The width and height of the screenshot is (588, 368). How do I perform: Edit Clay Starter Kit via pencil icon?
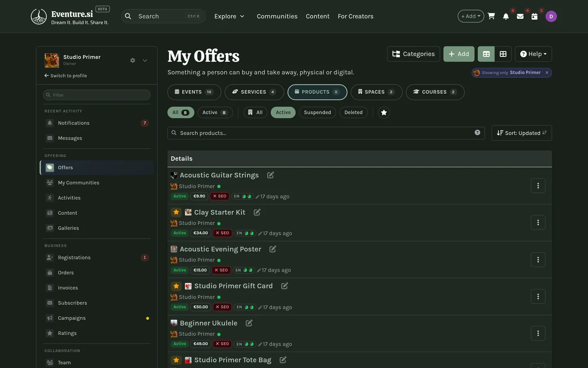click(257, 212)
